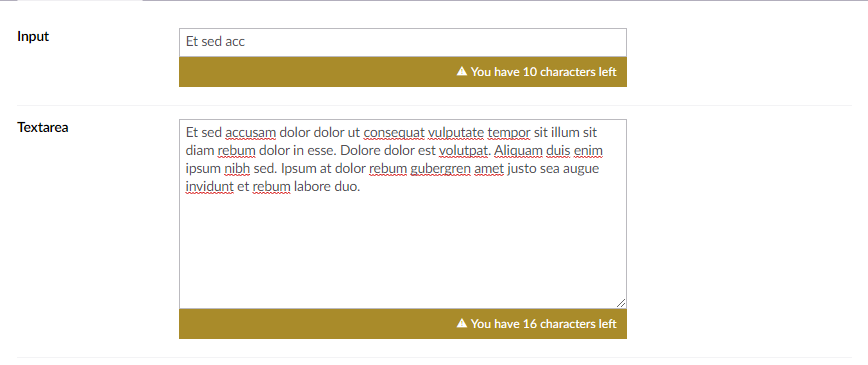The image size is (868, 365).
Task: Click the word "vulputate" in textarea
Action: pyautogui.click(x=456, y=133)
